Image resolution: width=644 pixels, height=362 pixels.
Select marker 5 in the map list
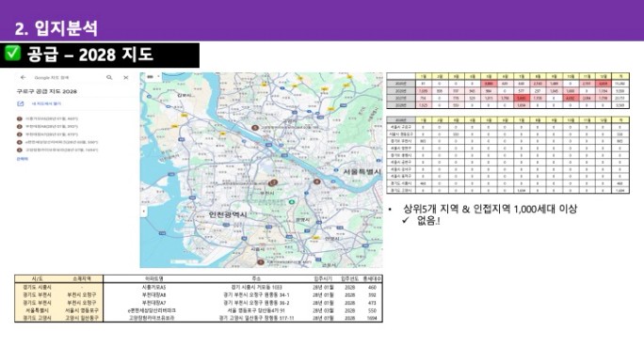click(x=20, y=150)
